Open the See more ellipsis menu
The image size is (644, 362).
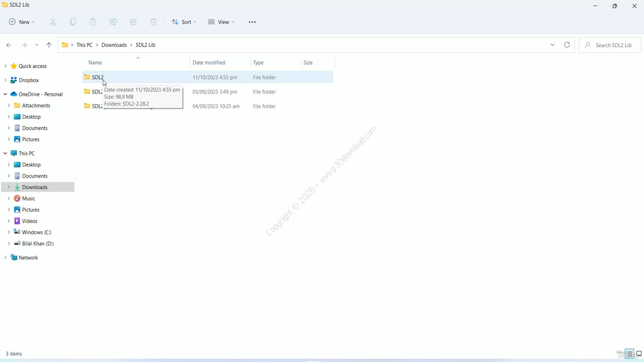252,22
